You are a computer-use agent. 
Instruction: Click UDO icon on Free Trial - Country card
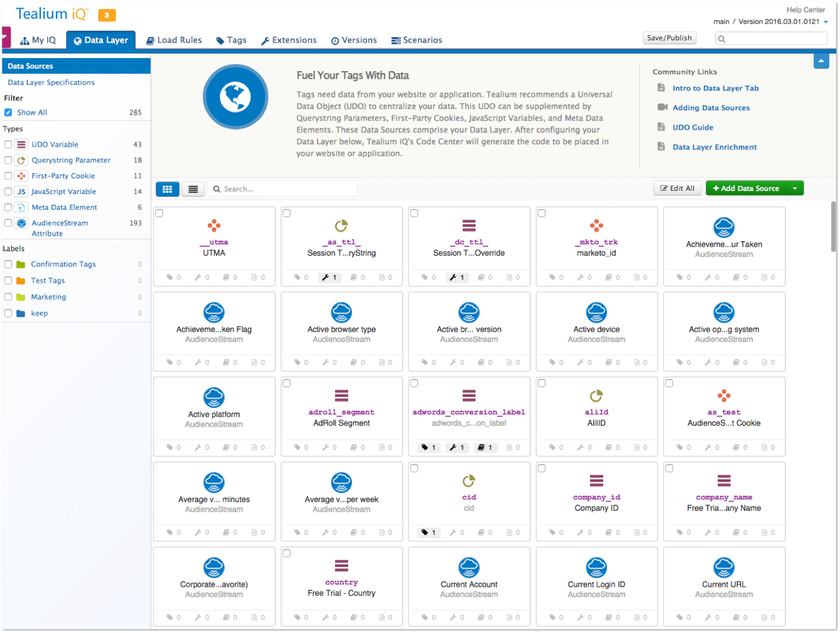click(341, 566)
